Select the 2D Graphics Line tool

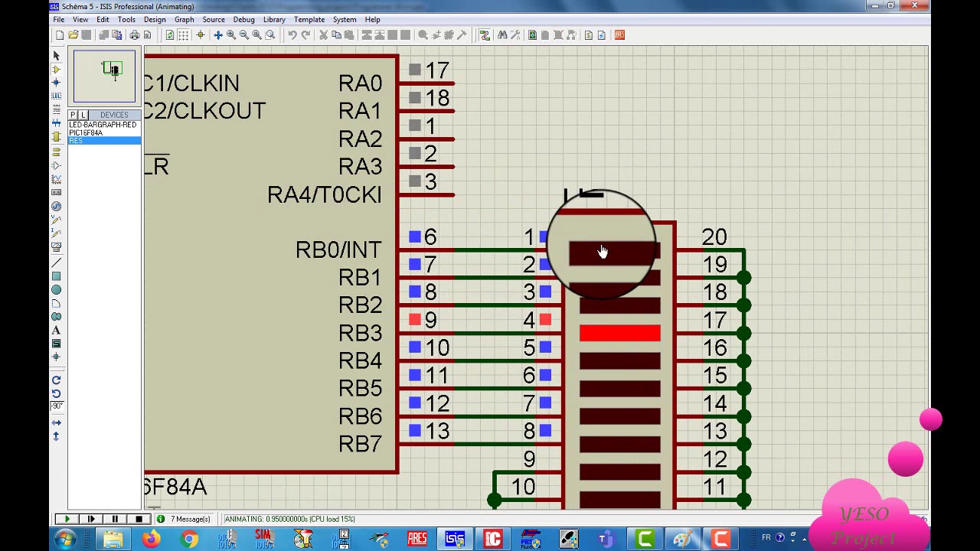point(56,262)
